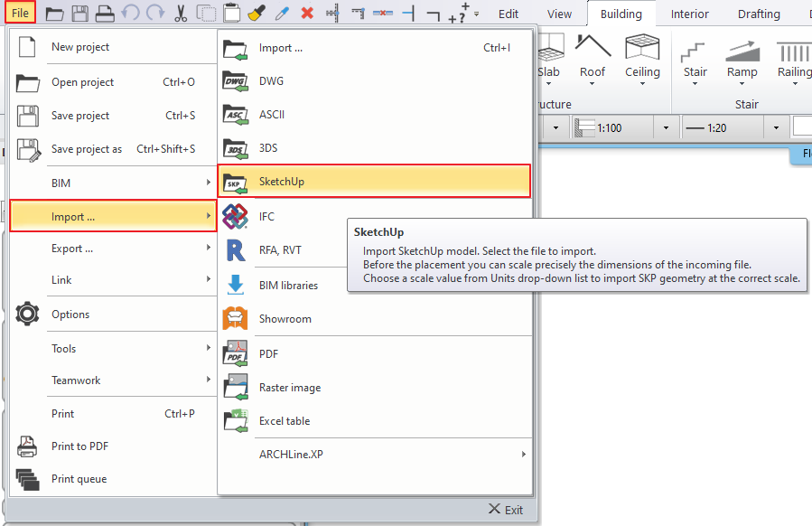Click the redo arrow icon
The width and height of the screenshot is (812, 526).
coord(155,13)
